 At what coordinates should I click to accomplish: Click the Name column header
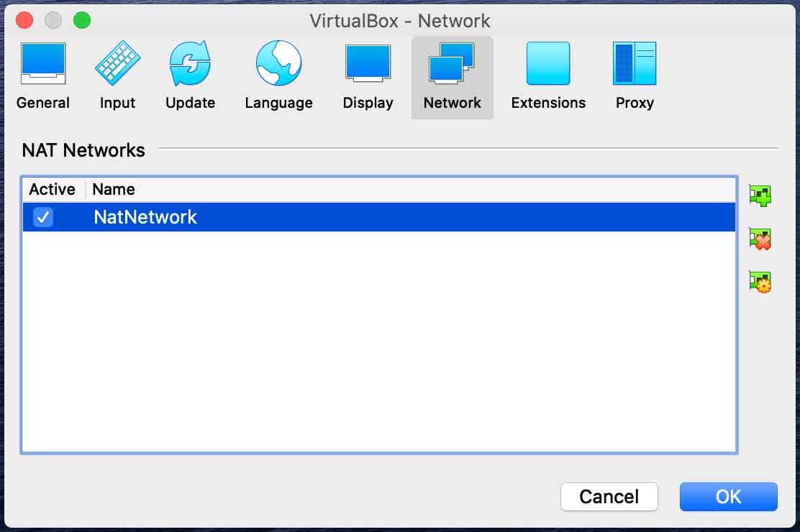click(113, 189)
